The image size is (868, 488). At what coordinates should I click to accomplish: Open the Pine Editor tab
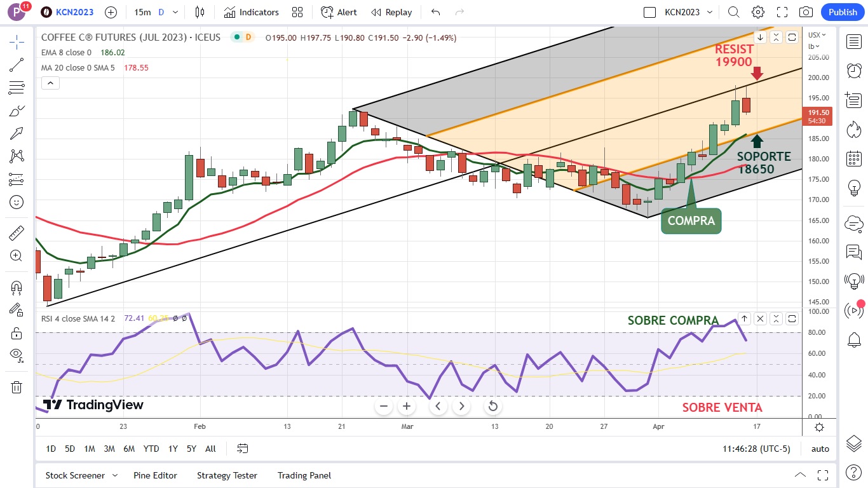tap(155, 475)
